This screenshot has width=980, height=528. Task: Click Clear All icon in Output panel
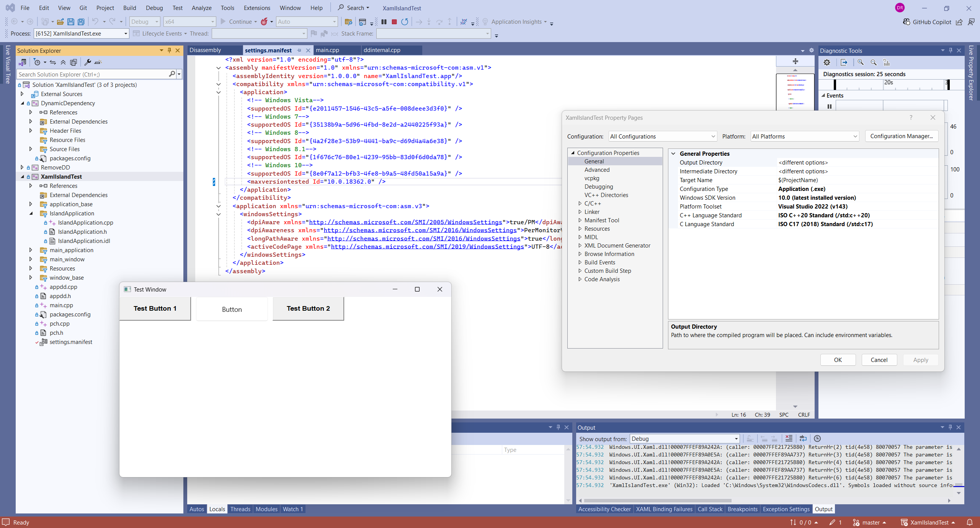(789, 438)
